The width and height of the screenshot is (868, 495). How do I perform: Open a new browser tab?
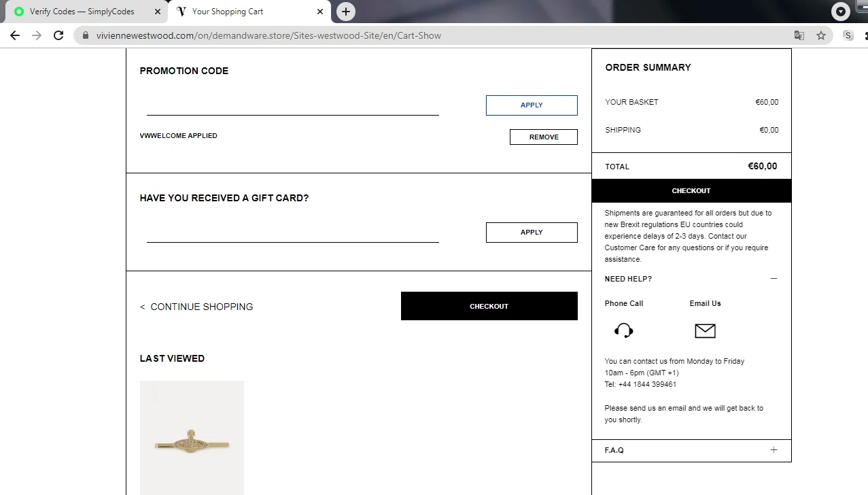point(346,12)
